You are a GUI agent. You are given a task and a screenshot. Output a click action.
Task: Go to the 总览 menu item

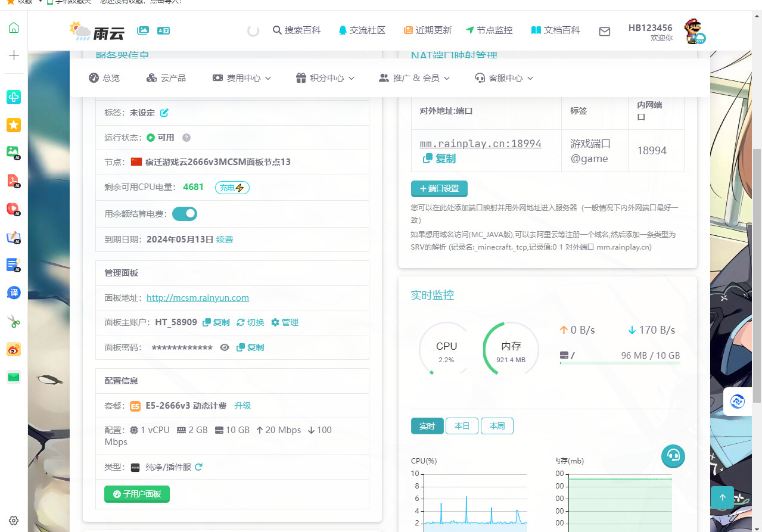pos(104,78)
